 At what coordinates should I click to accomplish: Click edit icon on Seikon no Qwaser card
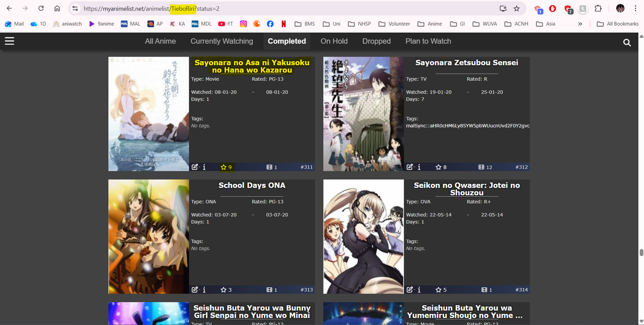click(x=410, y=290)
